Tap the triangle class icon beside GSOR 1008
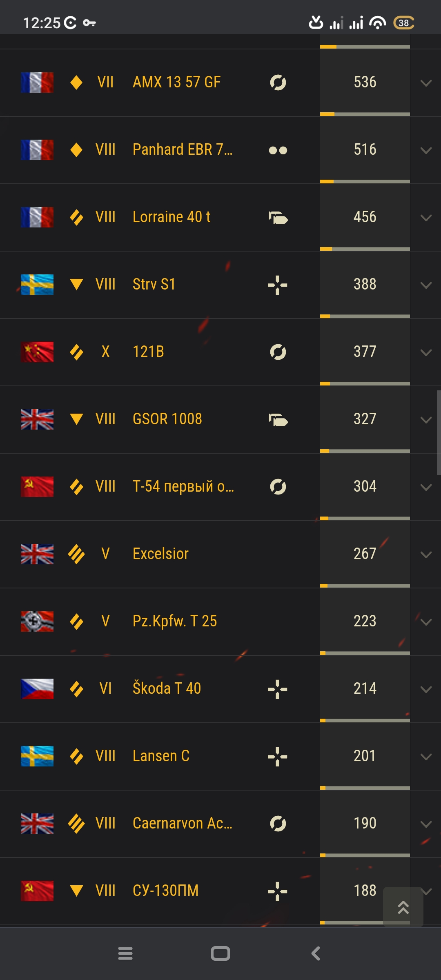 click(x=76, y=419)
